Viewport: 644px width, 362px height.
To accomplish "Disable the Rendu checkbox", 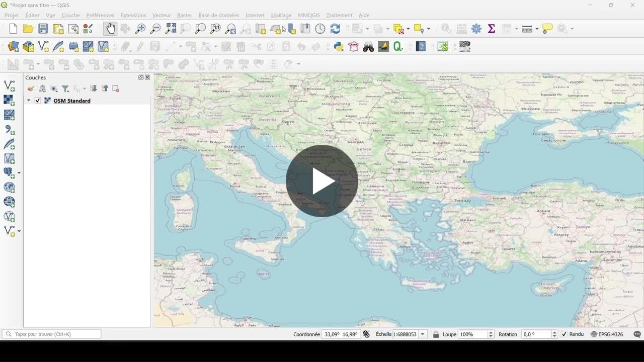I will (x=564, y=334).
